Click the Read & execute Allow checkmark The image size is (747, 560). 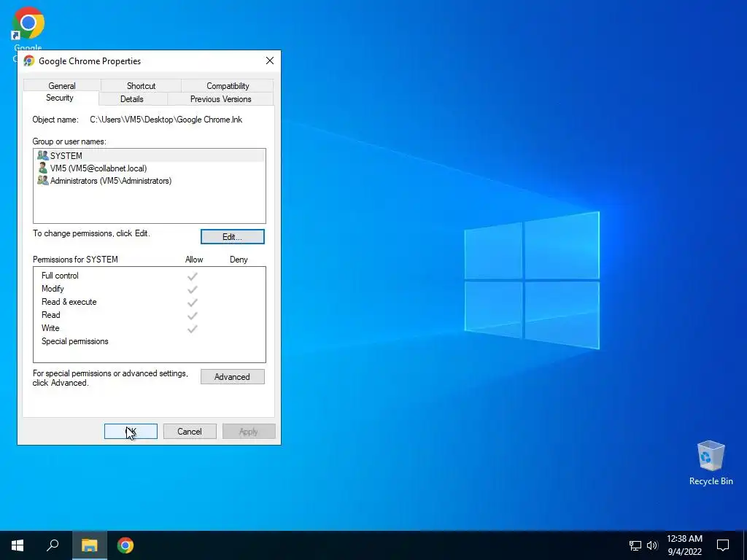[x=193, y=303]
